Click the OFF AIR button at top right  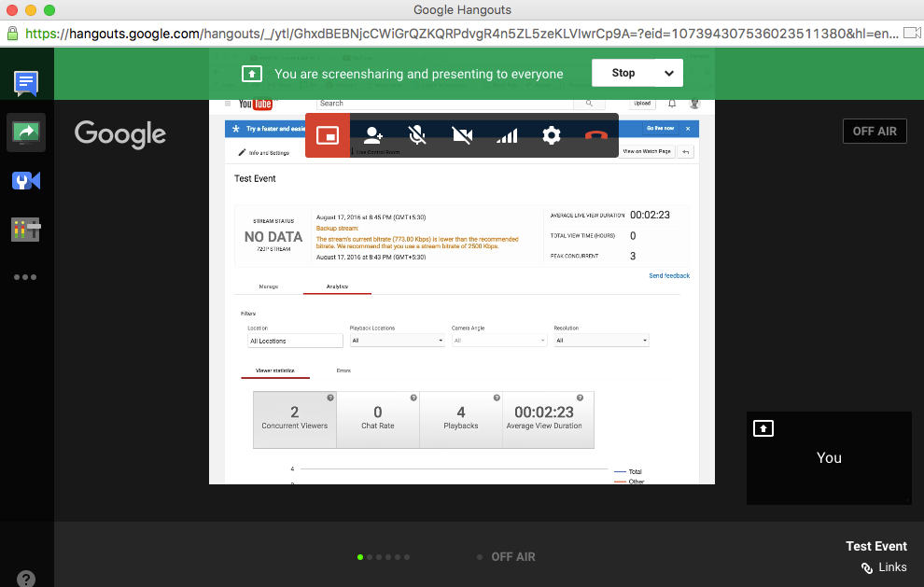pyautogui.click(x=875, y=132)
